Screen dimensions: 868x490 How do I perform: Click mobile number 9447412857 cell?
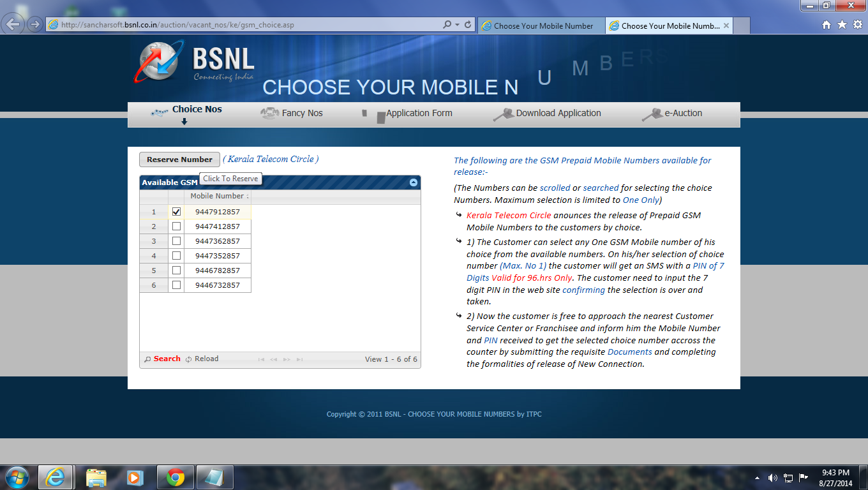[218, 226]
